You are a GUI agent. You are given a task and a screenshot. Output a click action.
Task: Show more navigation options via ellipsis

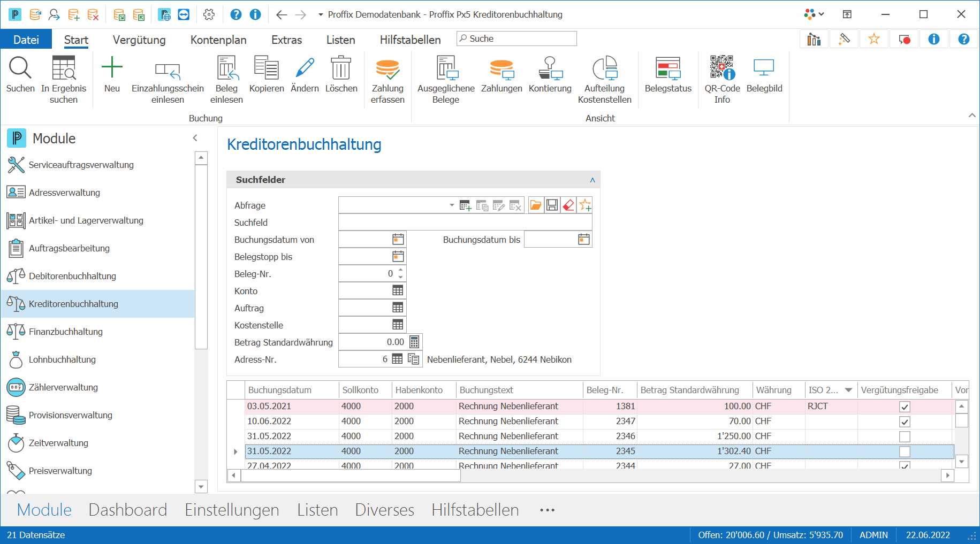pyautogui.click(x=547, y=510)
